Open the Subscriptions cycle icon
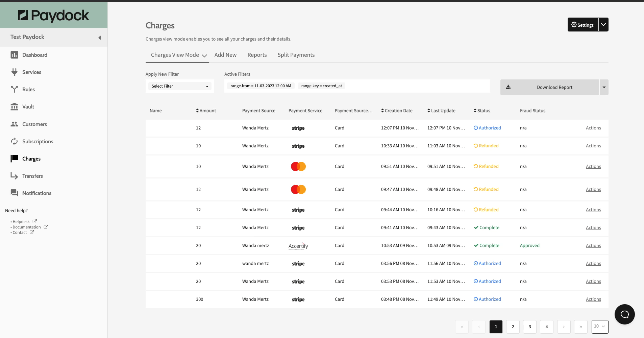 [14, 141]
